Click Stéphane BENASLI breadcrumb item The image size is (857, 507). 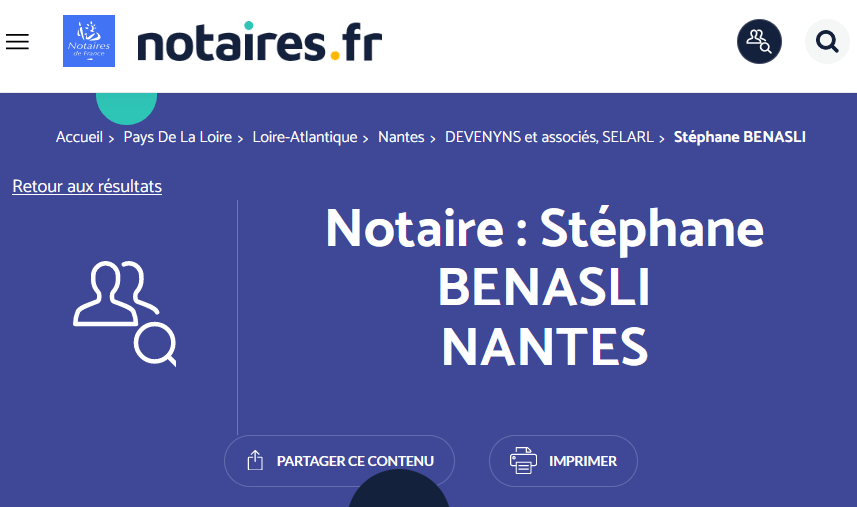[739, 137]
